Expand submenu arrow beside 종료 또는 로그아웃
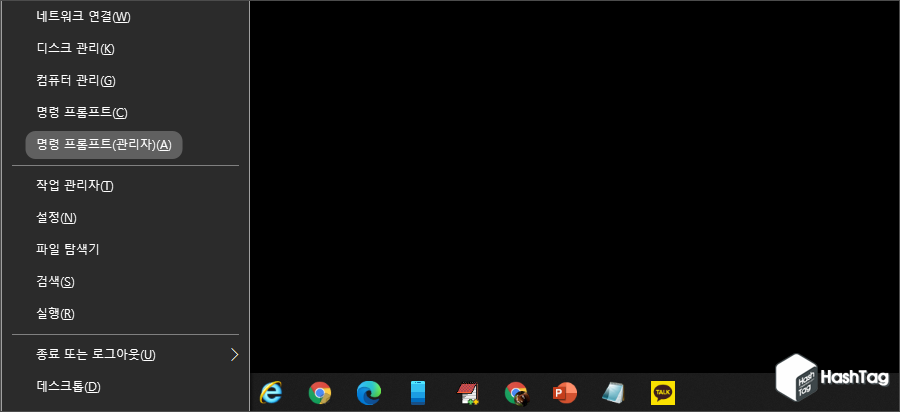This screenshot has width=900, height=412. (x=234, y=355)
